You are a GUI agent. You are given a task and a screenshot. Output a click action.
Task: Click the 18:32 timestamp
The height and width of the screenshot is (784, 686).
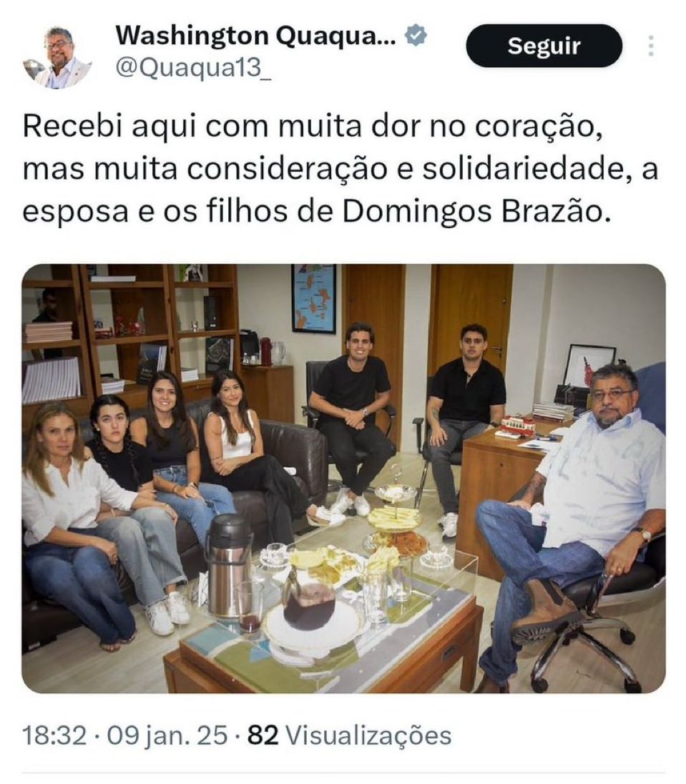click(x=54, y=735)
